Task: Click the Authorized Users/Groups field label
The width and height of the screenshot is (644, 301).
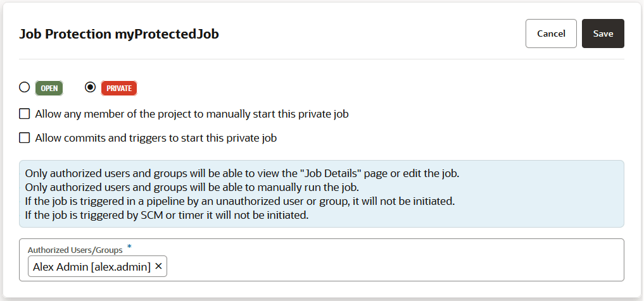Action: [x=75, y=250]
